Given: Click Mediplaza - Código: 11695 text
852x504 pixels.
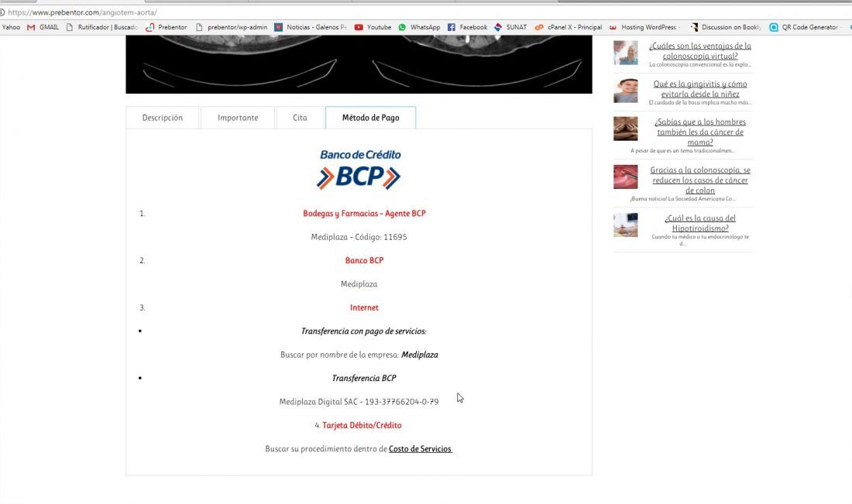Looking at the screenshot, I should coord(359,238).
